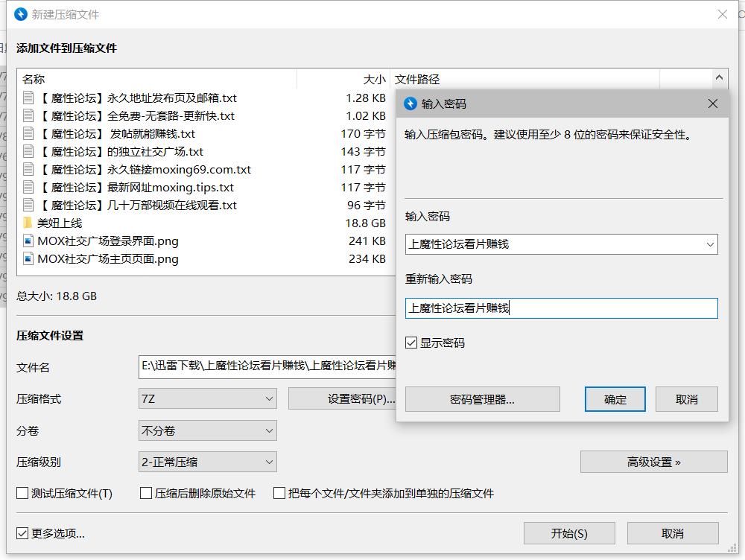Close the 新建压缩文件 window
The image size is (745, 560).
pyautogui.click(x=722, y=14)
